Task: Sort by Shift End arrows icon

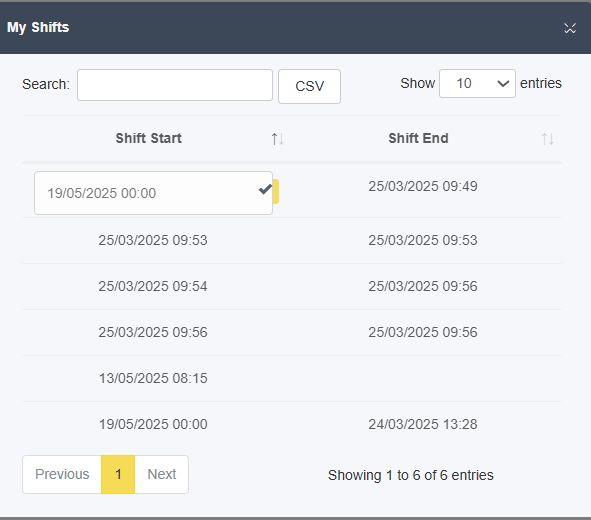Action: click(x=548, y=139)
